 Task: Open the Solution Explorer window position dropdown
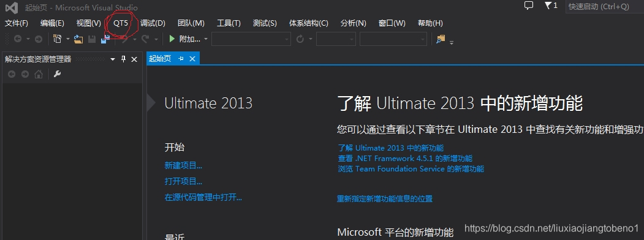tap(113, 59)
